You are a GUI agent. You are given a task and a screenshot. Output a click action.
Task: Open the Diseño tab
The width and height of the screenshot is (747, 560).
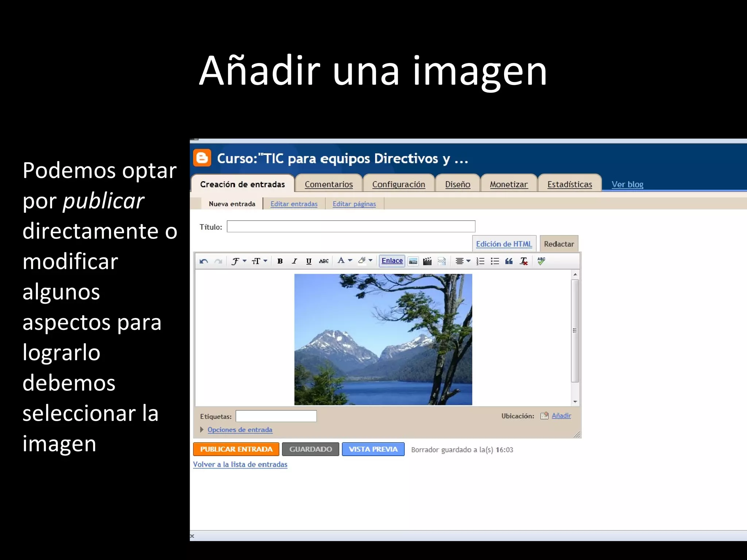tap(457, 184)
